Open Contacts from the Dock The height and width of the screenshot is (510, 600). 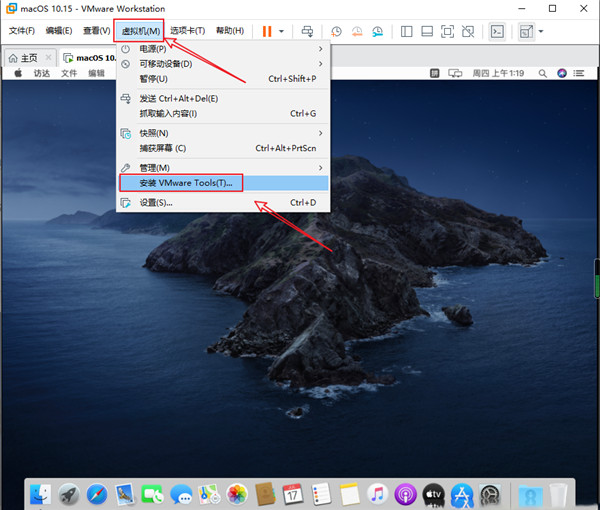coord(265,494)
